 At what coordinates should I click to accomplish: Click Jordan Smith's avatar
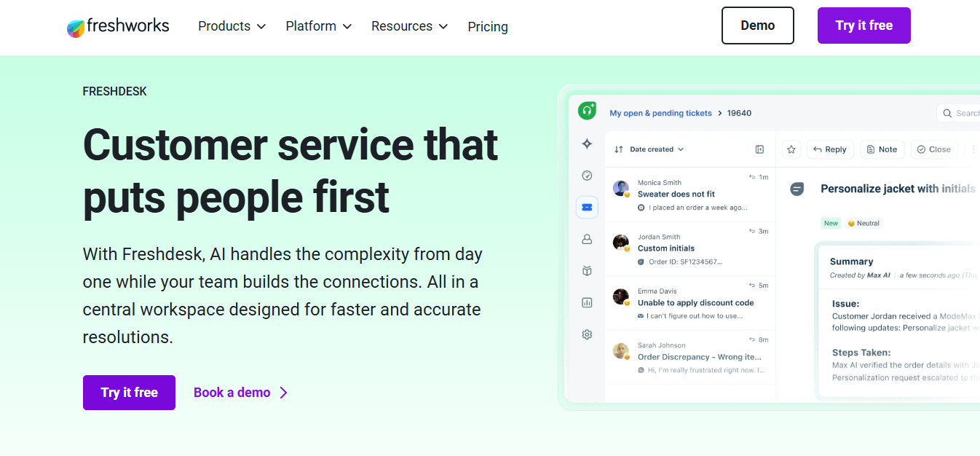pyautogui.click(x=620, y=243)
